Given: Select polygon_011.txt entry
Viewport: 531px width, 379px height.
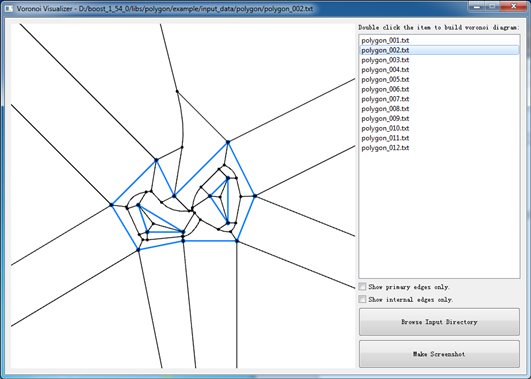Looking at the screenshot, I should pyautogui.click(x=439, y=138).
